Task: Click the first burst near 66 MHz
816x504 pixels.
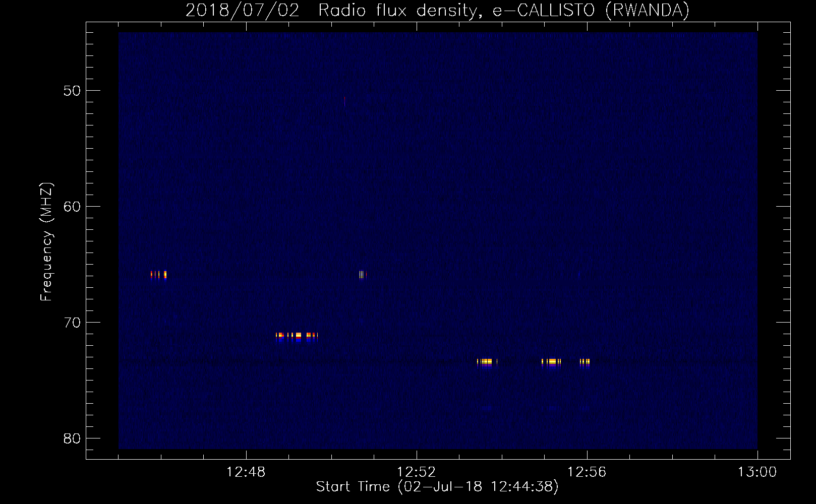Action: 158,275
